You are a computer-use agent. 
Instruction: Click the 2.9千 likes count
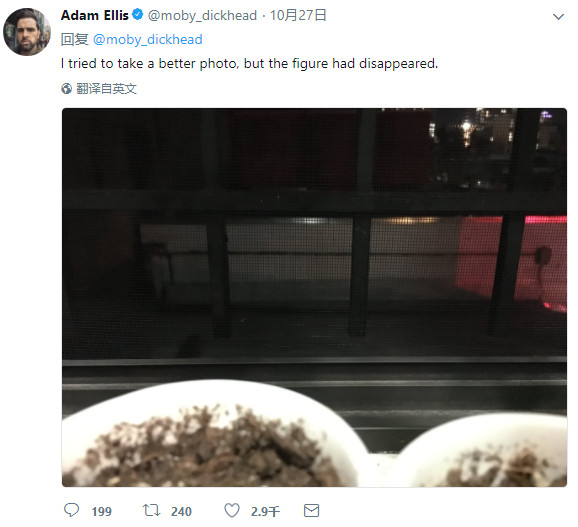coord(265,512)
